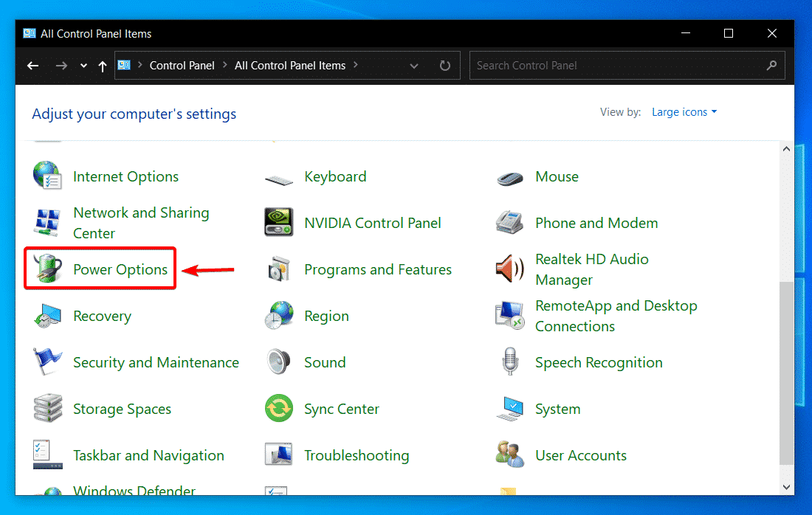The width and height of the screenshot is (812, 515).
Task: Click the Speech Recognition microphone icon
Action: point(510,362)
